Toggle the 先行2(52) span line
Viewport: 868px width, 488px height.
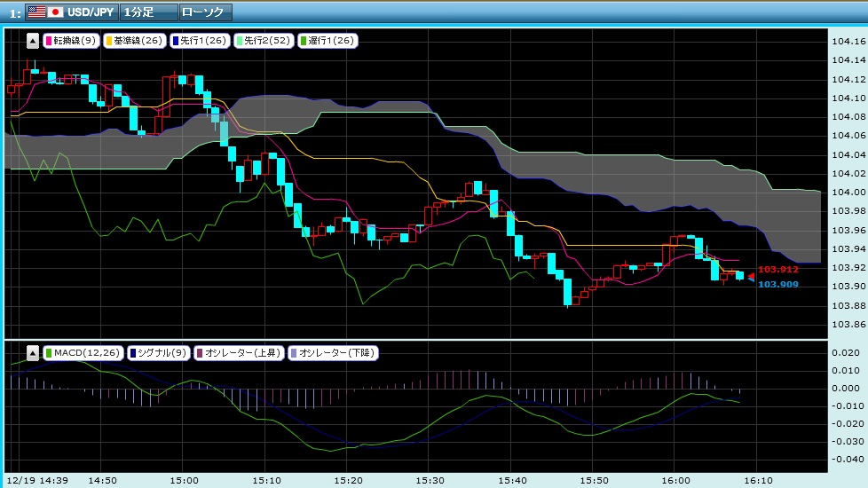(264, 41)
